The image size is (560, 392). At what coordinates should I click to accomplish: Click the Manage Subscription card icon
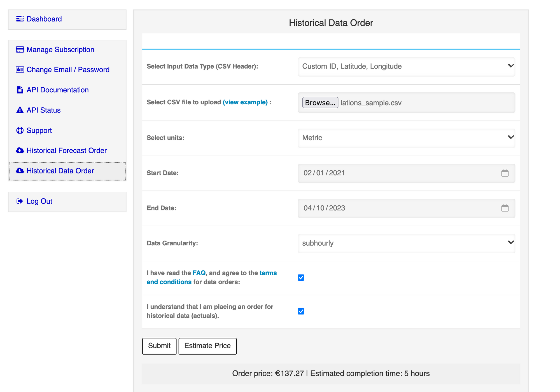tap(20, 50)
